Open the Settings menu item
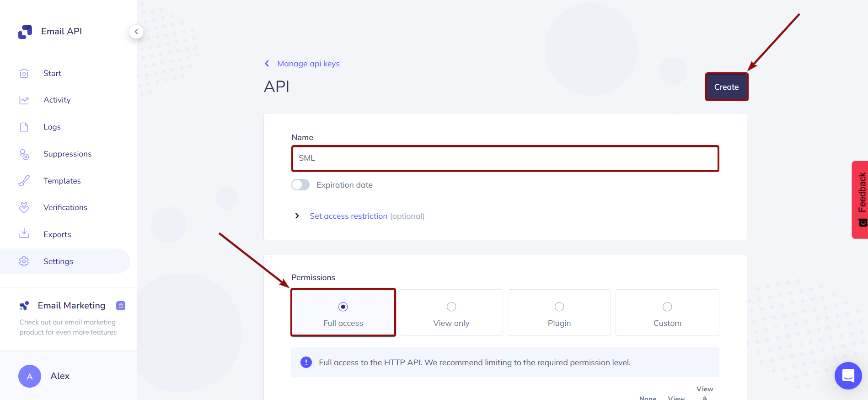Screen dimensions: 868x400 click(58, 261)
